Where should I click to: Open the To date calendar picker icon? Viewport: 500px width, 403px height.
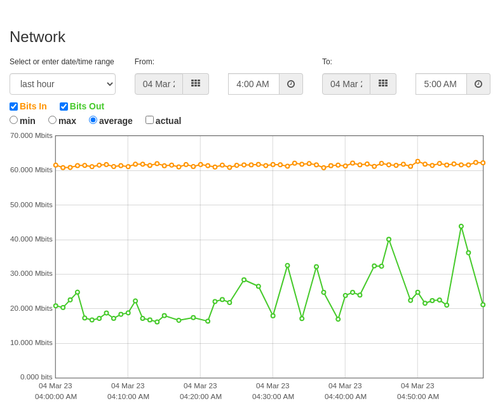383,84
